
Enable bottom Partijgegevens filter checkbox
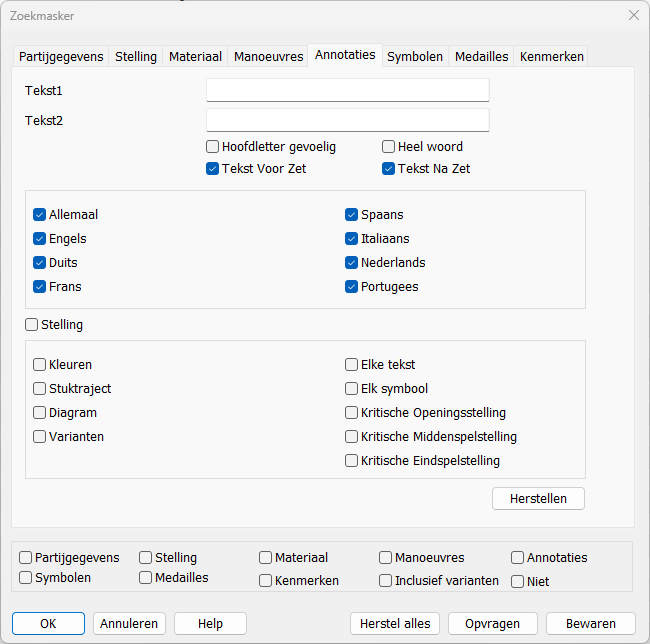click(x=26, y=557)
